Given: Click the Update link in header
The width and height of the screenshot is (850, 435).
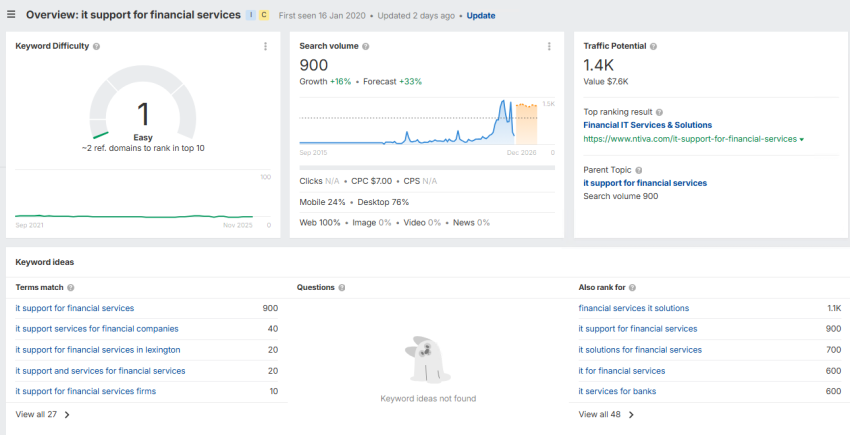Looking at the screenshot, I should point(481,16).
